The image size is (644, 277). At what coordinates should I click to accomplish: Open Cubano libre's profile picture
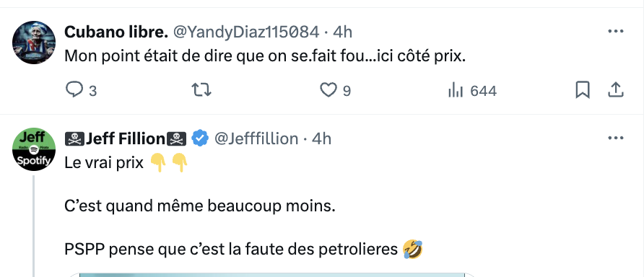pyautogui.click(x=34, y=43)
